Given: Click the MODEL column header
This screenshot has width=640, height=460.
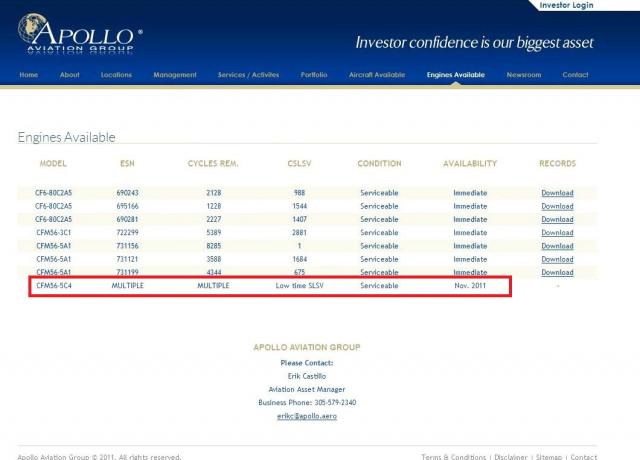Looking at the screenshot, I should [x=53, y=163].
